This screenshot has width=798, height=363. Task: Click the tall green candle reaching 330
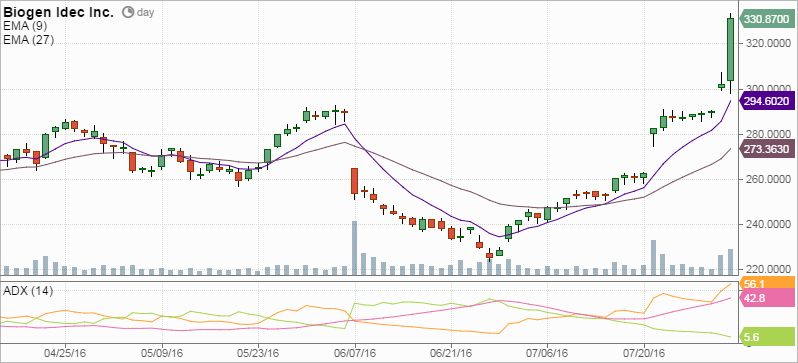(x=730, y=49)
